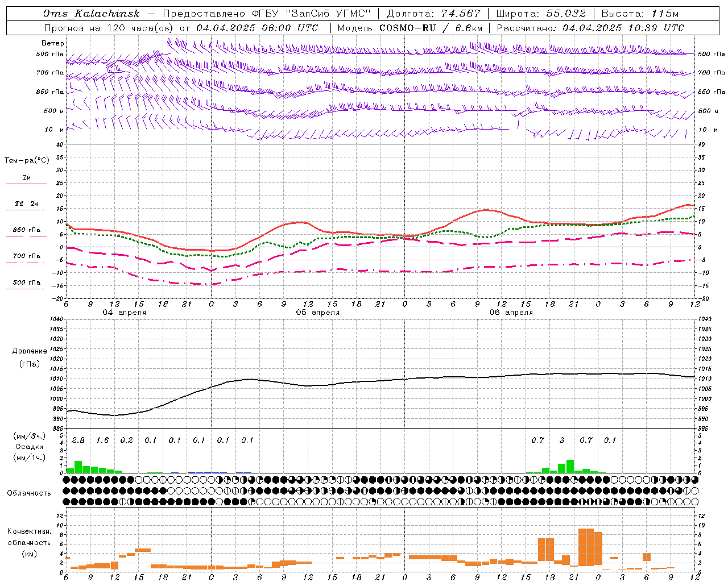This screenshot has width=728, height=582.
Task: Click the 850 гПа temperature legend entry
Action: (x=27, y=230)
